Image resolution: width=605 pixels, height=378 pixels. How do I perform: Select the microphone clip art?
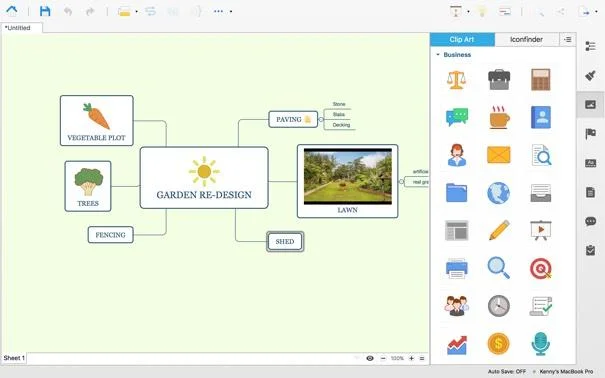(x=541, y=344)
